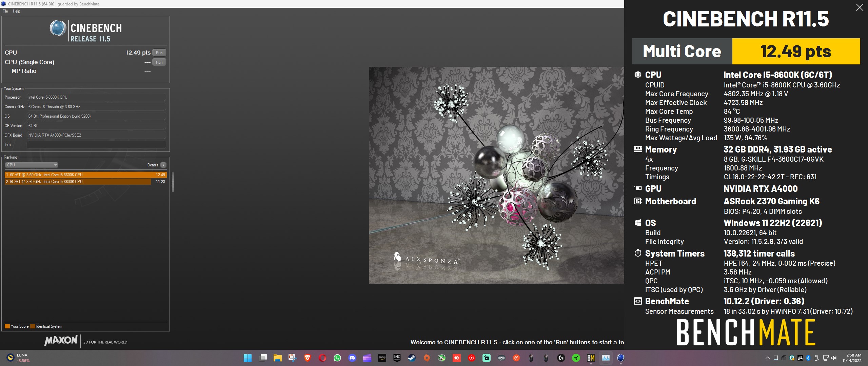Screen dimensions: 868x366
Task: Open File Explorer from the taskbar
Action: pos(278,358)
